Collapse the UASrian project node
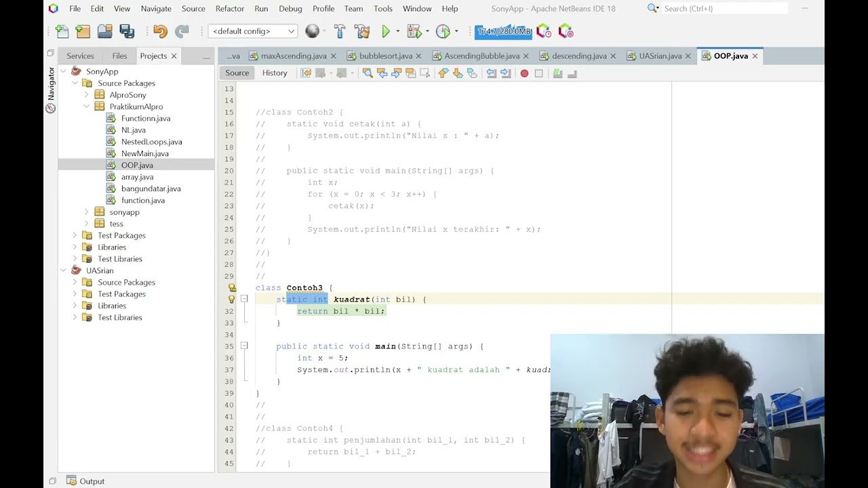This screenshot has height=488, width=868. coord(63,270)
